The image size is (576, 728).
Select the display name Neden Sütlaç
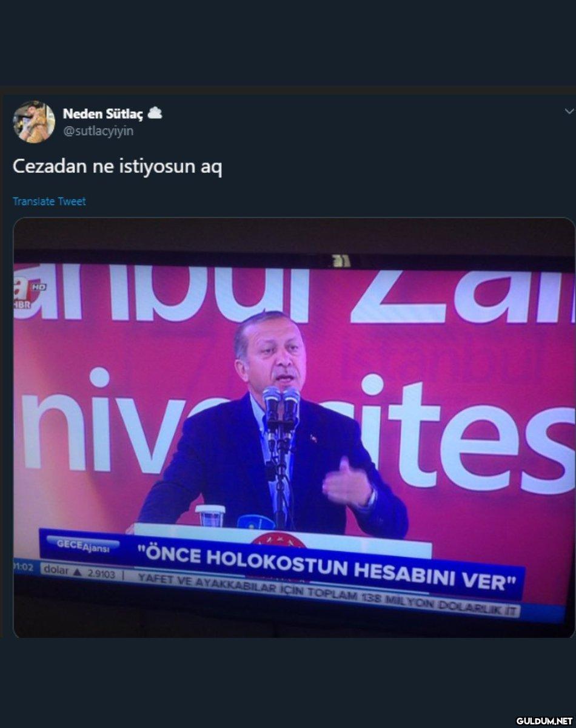[103, 113]
